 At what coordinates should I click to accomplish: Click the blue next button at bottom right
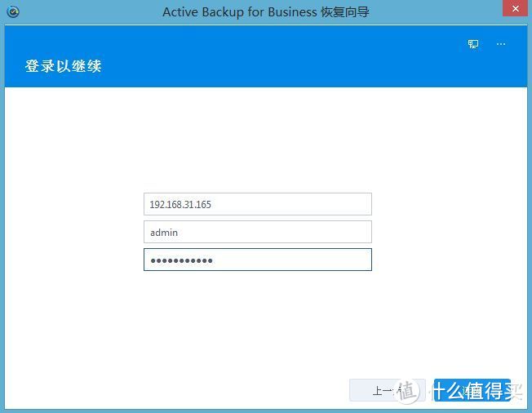click(472, 390)
